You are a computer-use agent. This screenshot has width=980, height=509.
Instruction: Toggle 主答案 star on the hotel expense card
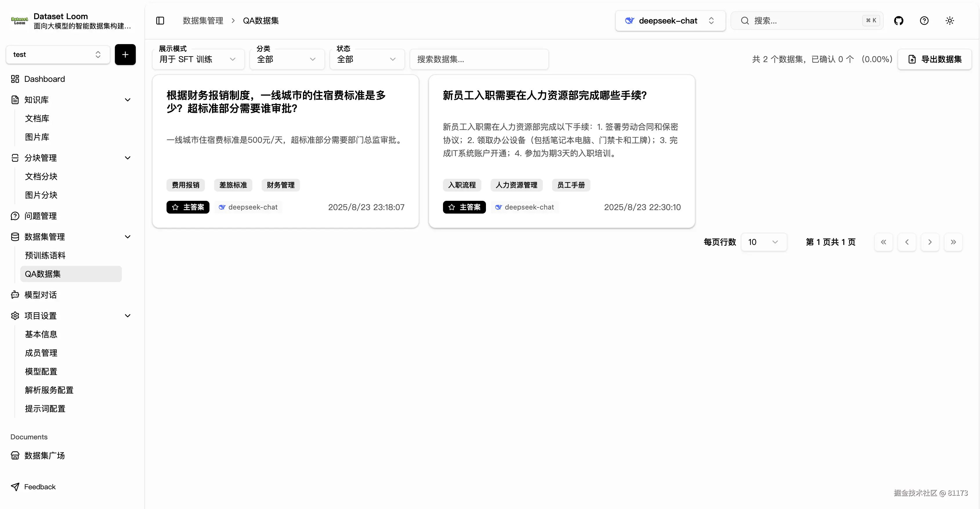coord(187,207)
